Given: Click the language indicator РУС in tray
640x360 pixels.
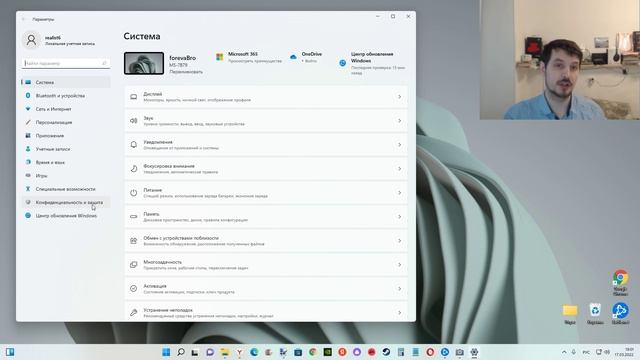Looking at the screenshot, I should pos(586,352).
